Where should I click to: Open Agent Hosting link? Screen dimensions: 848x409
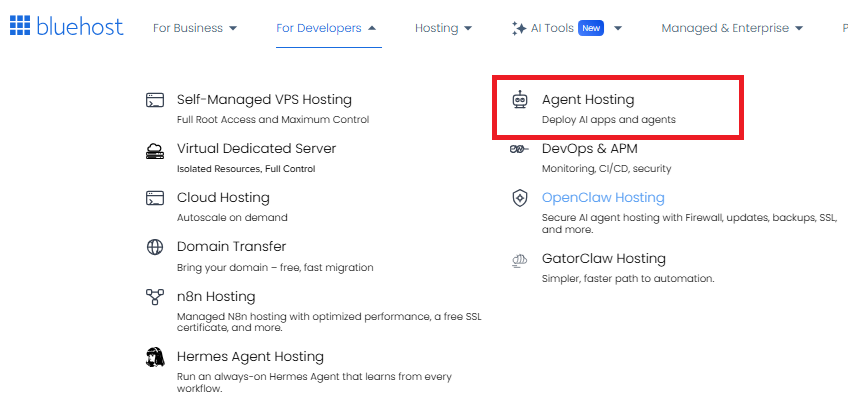(x=588, y=100)
